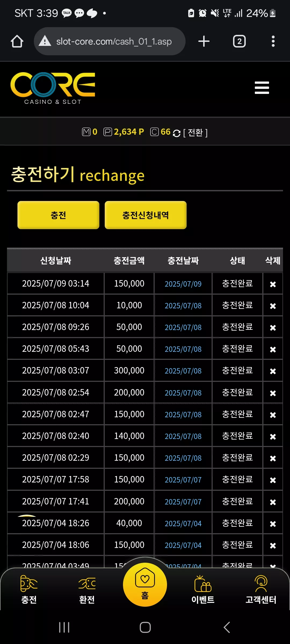Delete the 300,000 record from 2025/07/08 03:07
The image size is (290, 644).
pos(273,371)
